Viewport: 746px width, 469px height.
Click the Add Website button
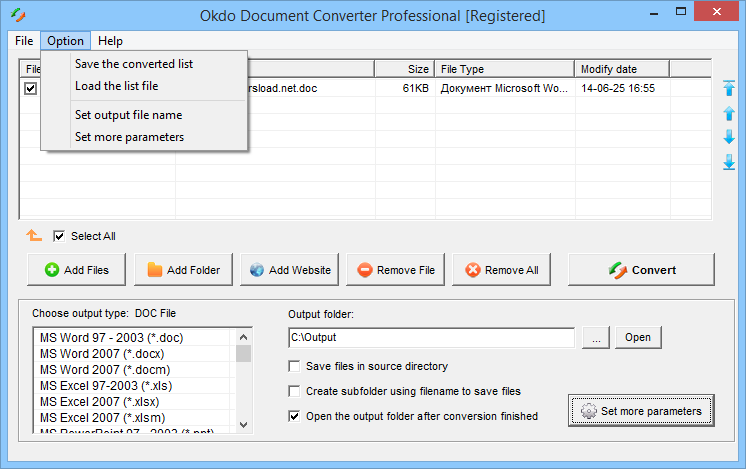point(289,270)
